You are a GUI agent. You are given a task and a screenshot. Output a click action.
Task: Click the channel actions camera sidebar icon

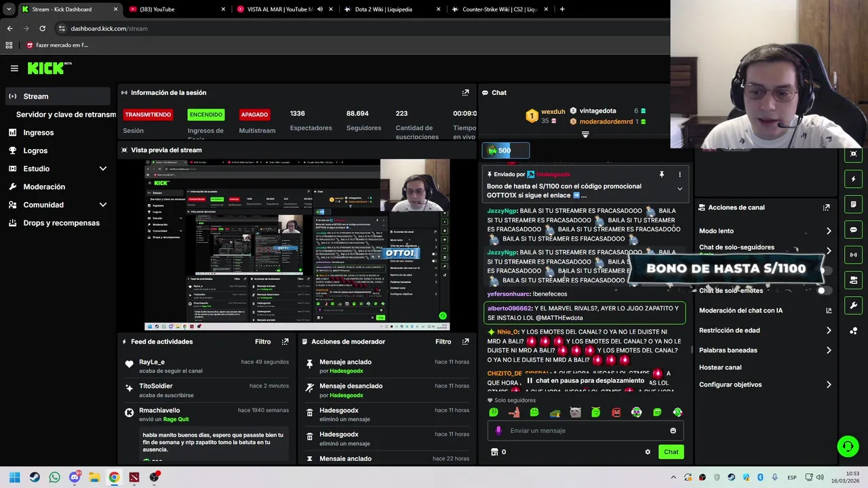(854, 280)
